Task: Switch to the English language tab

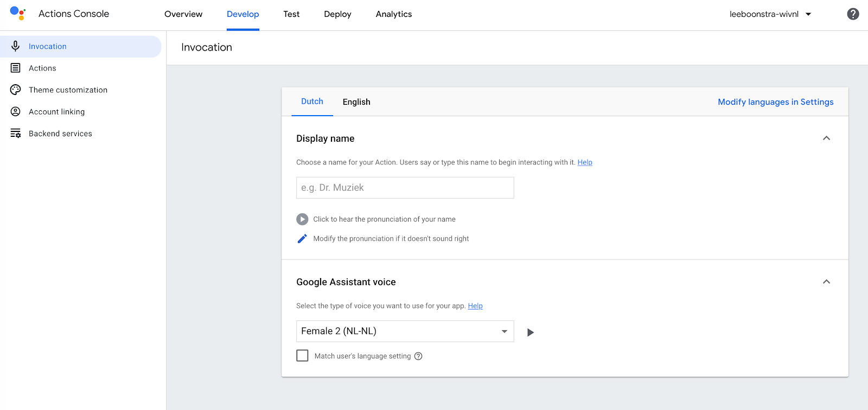Action: click(x=356, y=102)
